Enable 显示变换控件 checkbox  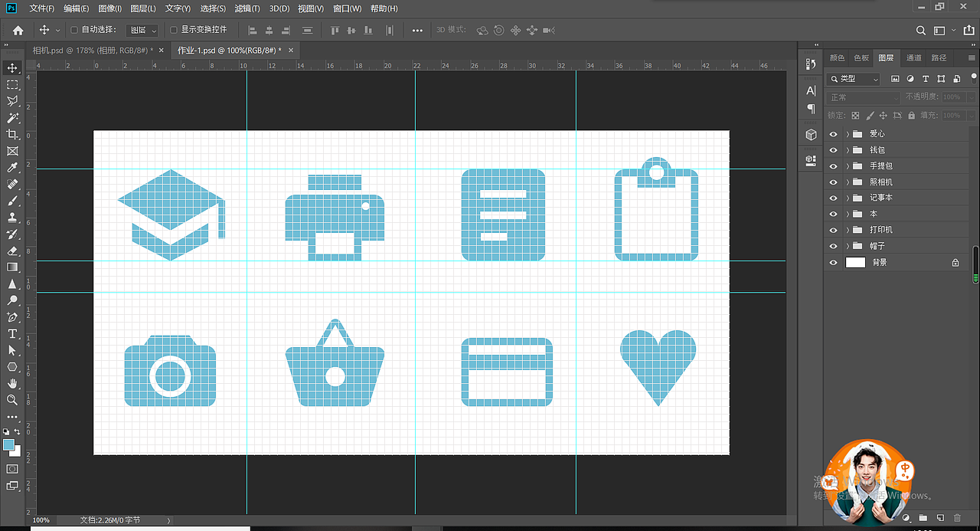pyautogui.click(x=174, y=30)
